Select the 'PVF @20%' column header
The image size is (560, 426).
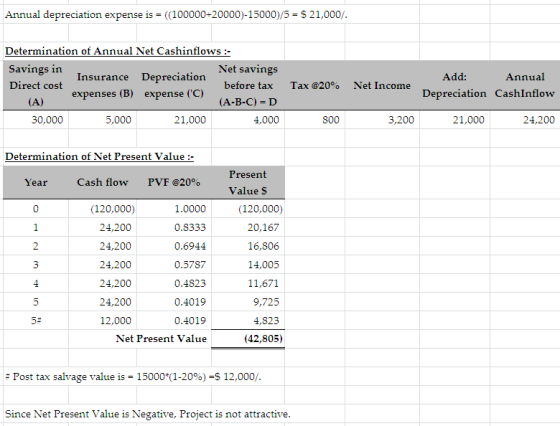174,182
